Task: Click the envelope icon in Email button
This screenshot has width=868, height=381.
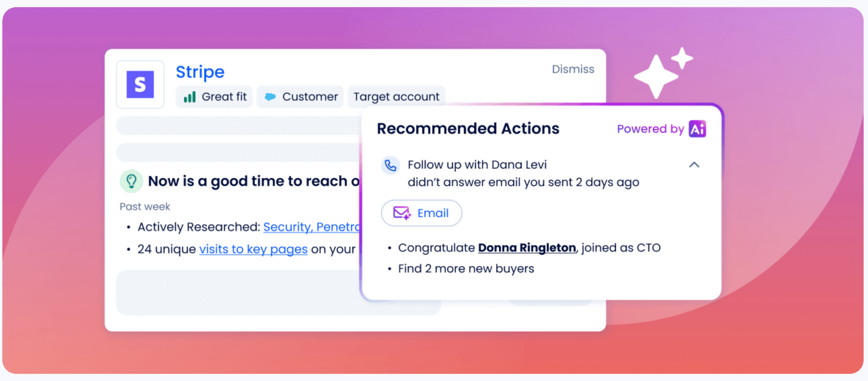Action: point(402,213)
